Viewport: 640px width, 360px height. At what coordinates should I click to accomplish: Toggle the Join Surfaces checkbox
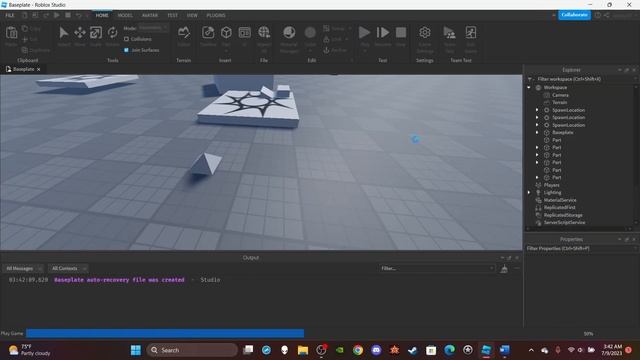[x=127, y=50]
